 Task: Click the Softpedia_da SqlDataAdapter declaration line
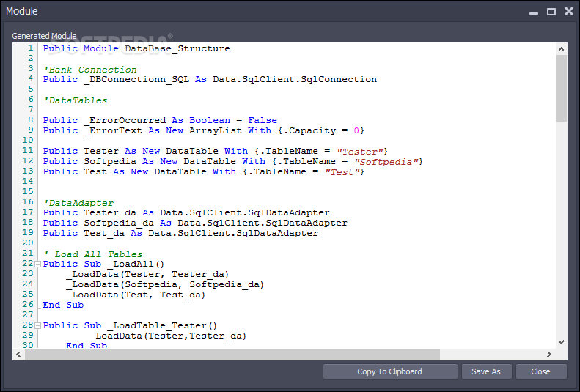195,223
